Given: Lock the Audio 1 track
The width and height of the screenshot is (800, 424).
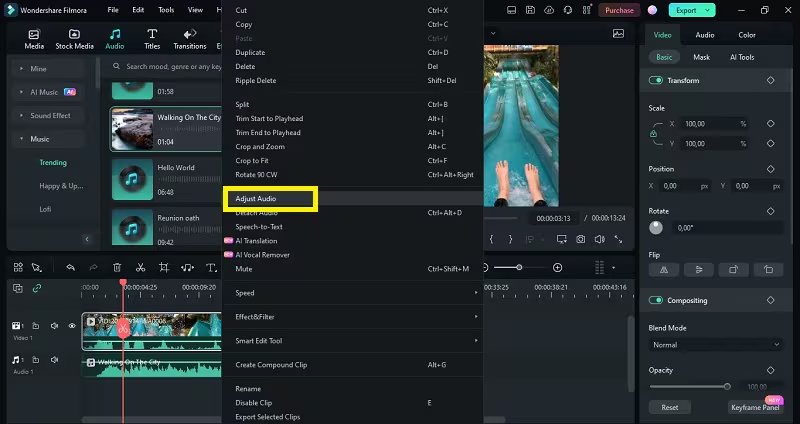Looking at the screenshot, I should coord(36,360).
